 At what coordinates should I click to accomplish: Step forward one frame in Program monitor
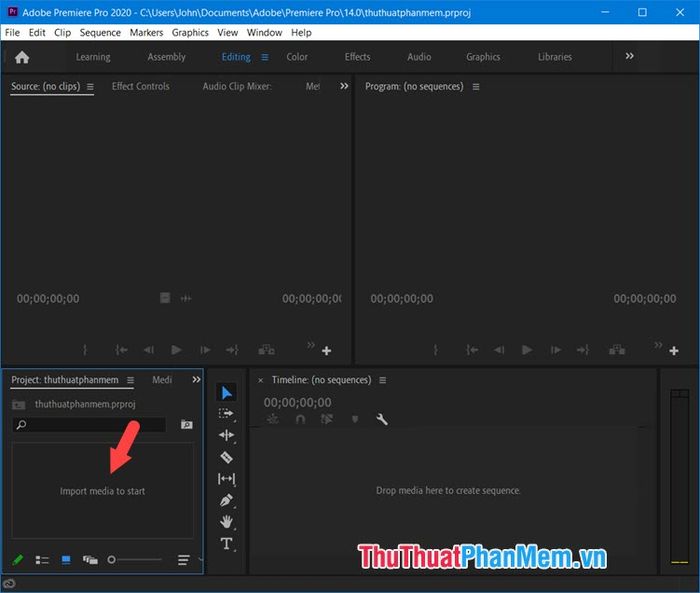tap(556, 350)
